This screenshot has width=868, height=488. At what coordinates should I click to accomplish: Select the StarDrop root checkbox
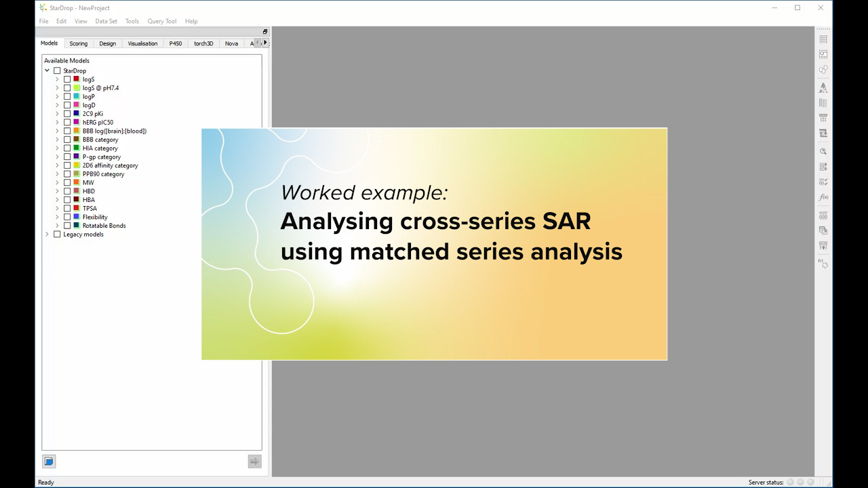pos(57,70)
